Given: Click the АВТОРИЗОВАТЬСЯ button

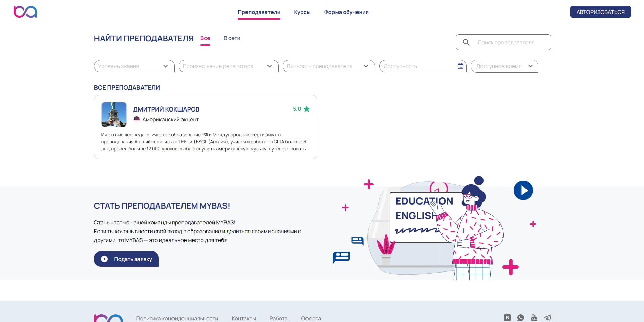Looking at the screenshot, I should tap(600, 12).
